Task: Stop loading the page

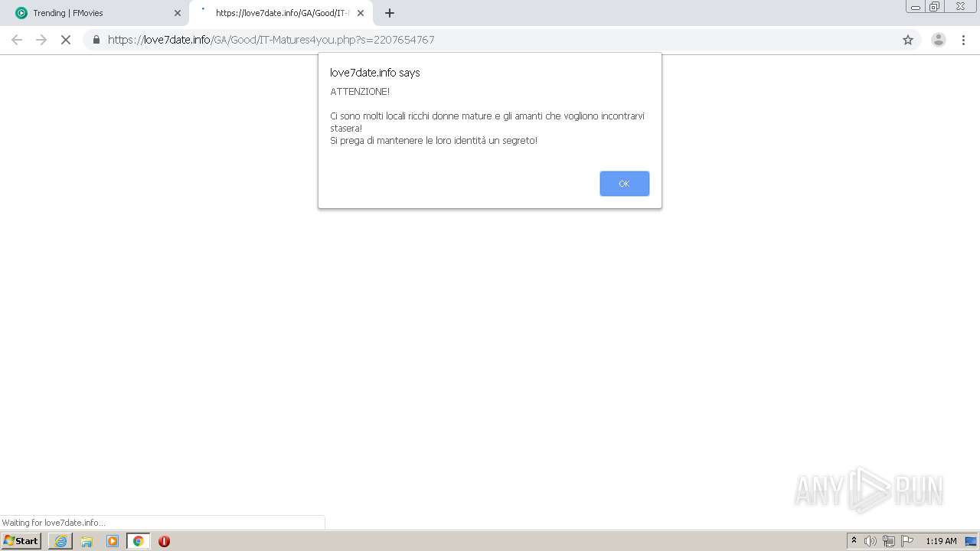Action: [66, 40]
